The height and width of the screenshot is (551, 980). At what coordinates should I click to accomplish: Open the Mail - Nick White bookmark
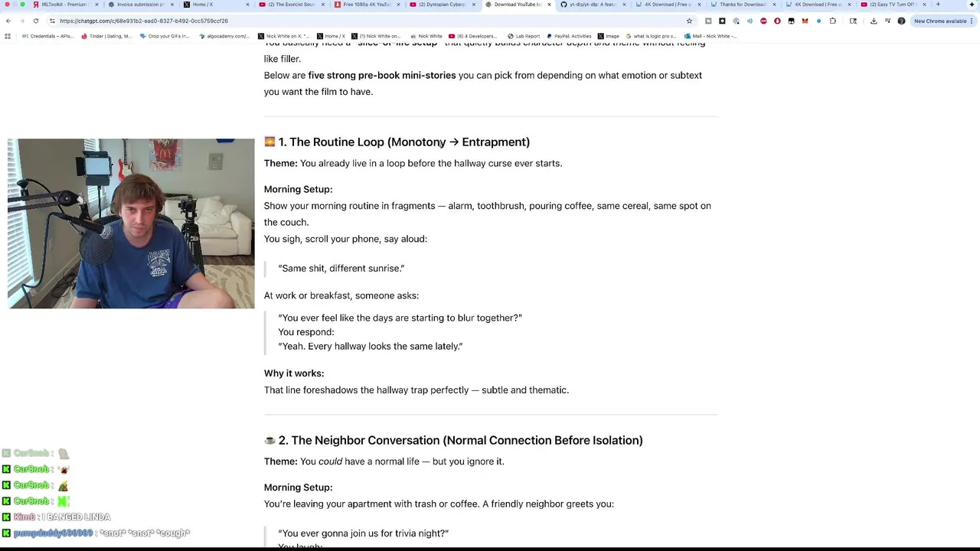[710, 36]
